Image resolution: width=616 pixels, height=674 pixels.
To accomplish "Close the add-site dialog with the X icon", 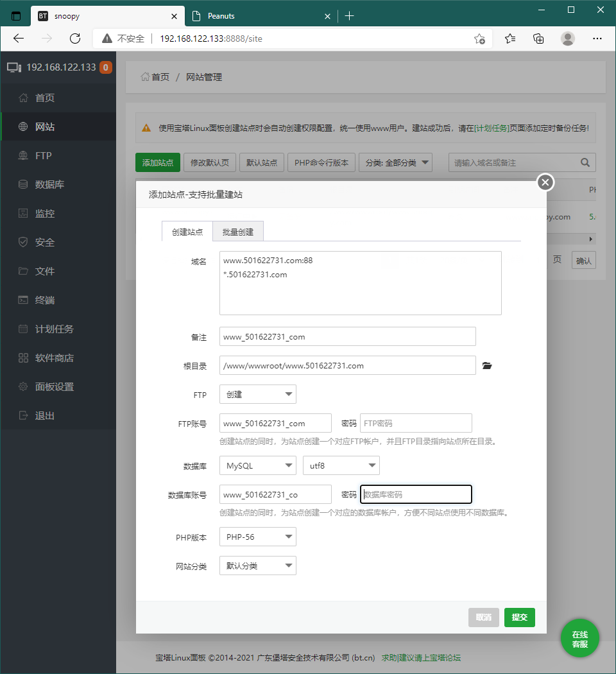I will (x=545, y=182).
